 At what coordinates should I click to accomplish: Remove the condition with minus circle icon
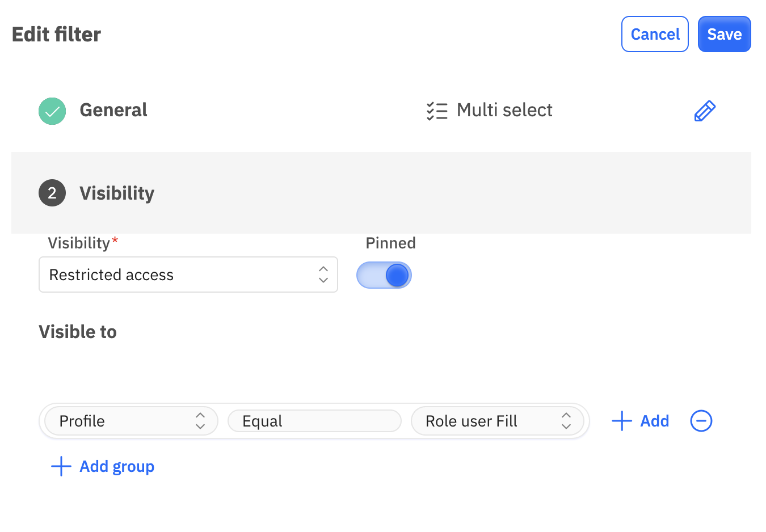(701, 421)
